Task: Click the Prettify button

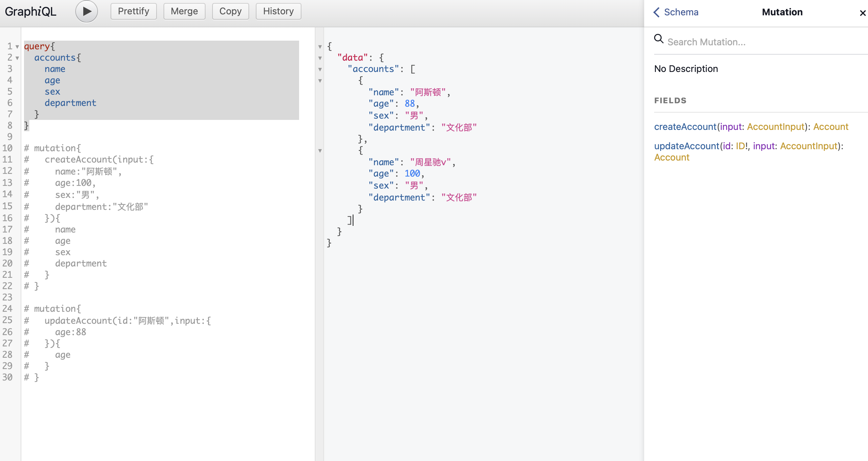Action: pos(134,11)
